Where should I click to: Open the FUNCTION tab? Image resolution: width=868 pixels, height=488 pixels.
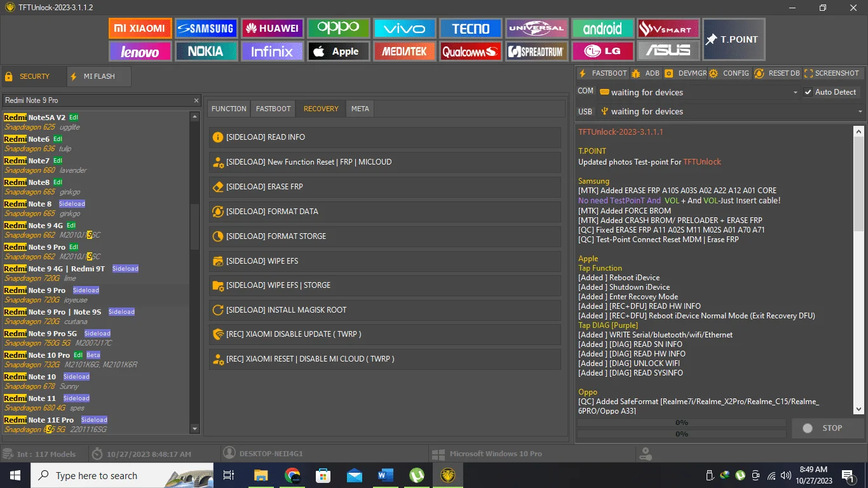(229, 109)
